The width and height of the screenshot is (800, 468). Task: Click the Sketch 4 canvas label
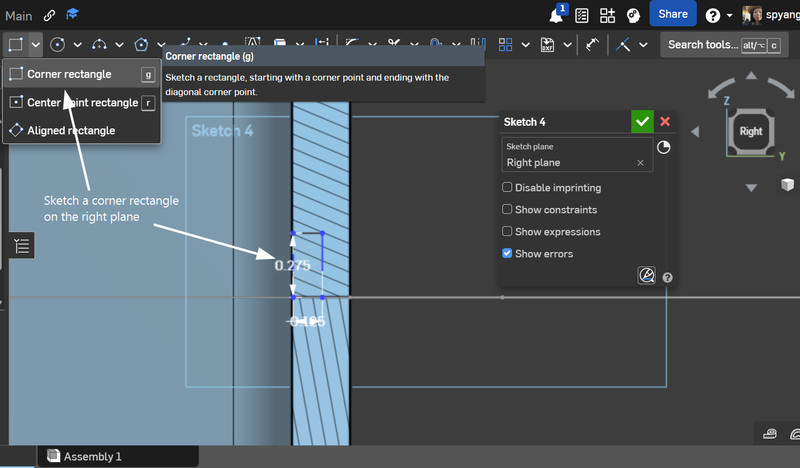click(x=222, y=131)
